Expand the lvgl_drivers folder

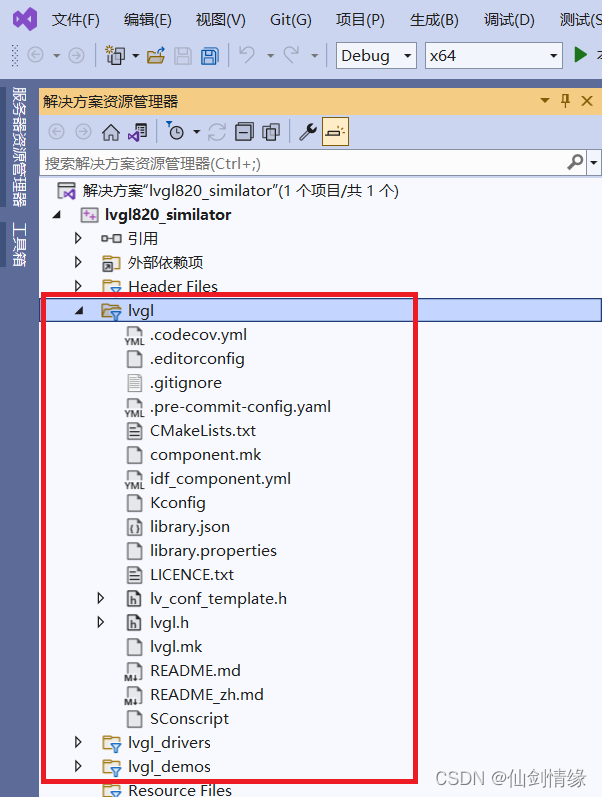point(78,742)
